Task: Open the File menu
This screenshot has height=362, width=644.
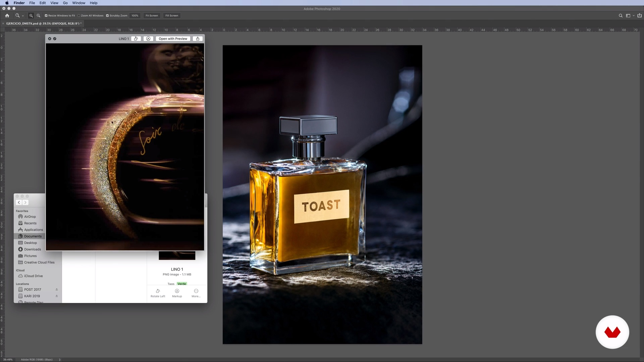Action: click(x=32, y=3)
